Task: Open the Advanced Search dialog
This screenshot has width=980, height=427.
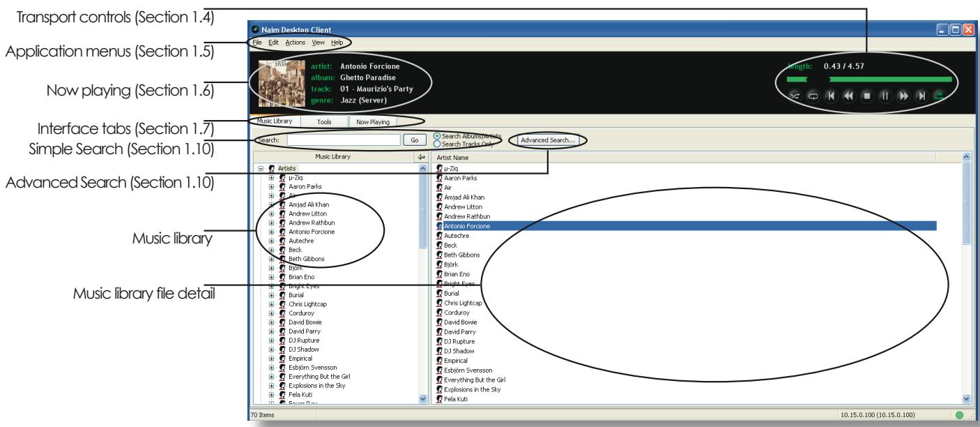Action: click(x=548, y=140)
